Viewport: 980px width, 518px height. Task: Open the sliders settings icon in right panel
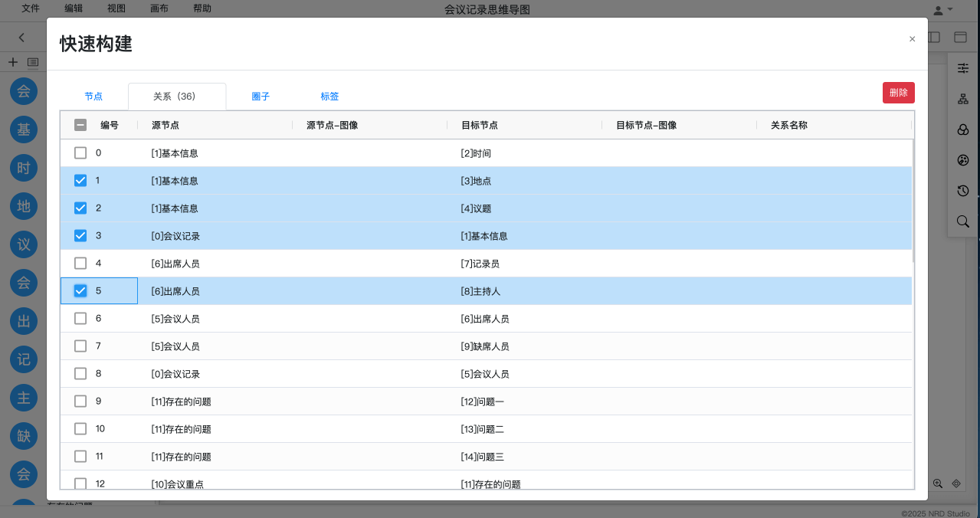(x=963, y=69)
